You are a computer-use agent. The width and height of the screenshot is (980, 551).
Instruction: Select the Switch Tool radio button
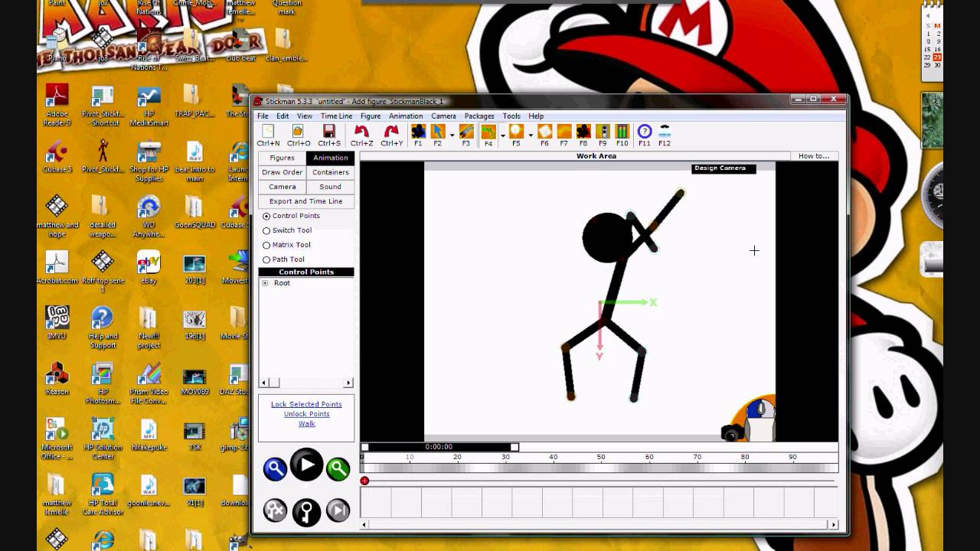tap(266, 230)
